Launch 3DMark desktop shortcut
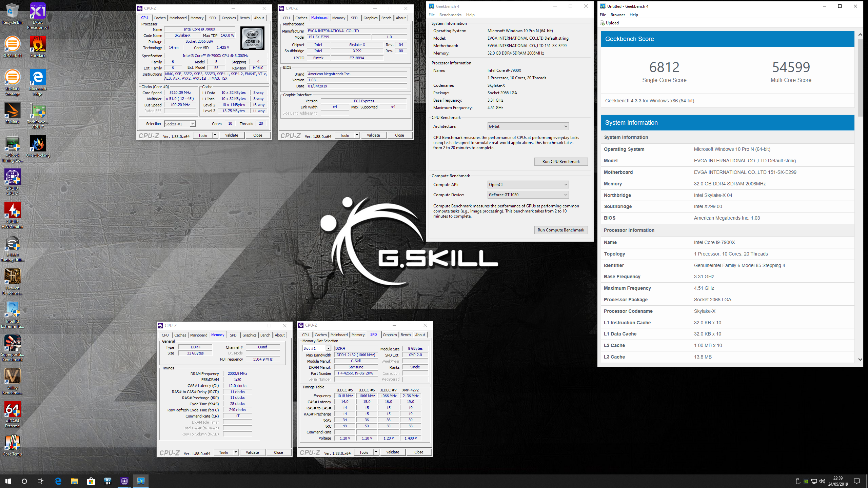Viewport: 868px width, 488px height. [12, 113]
